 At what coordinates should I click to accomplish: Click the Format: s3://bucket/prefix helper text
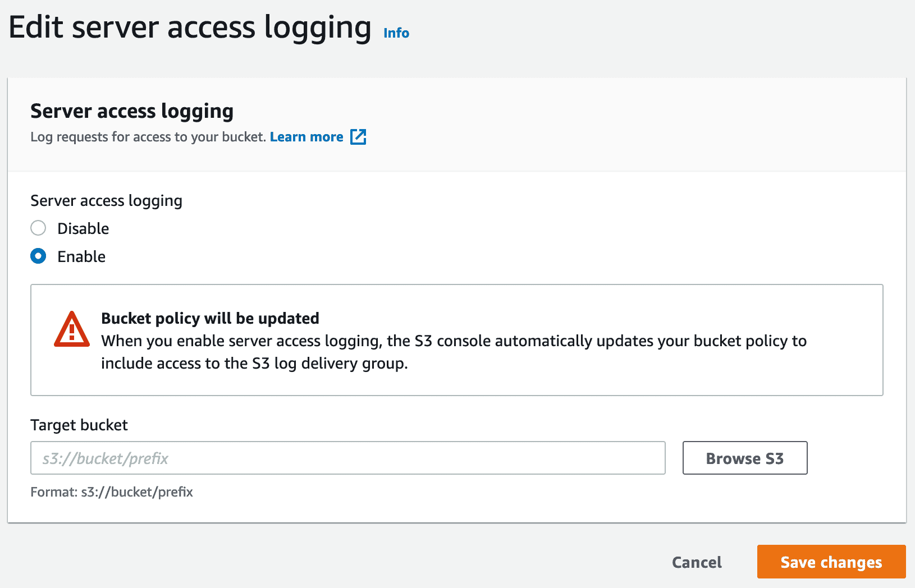click(x=112, y=492)
